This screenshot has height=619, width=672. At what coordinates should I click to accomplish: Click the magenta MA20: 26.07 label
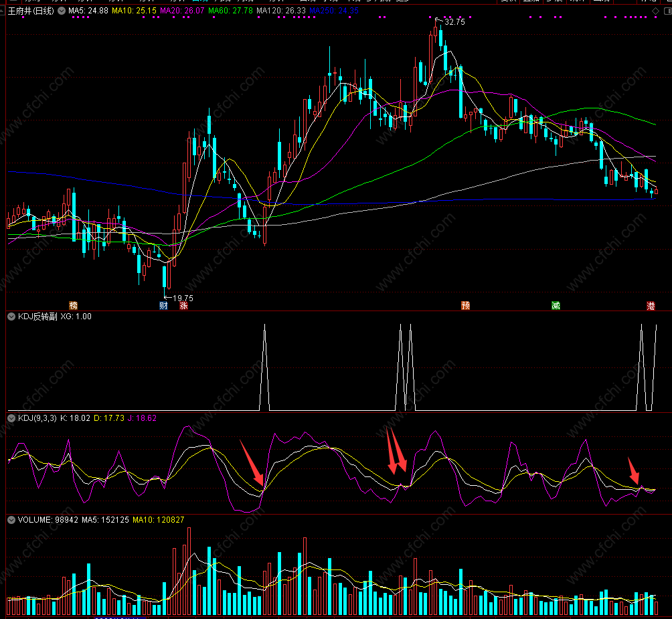click(x=182, y=11)
